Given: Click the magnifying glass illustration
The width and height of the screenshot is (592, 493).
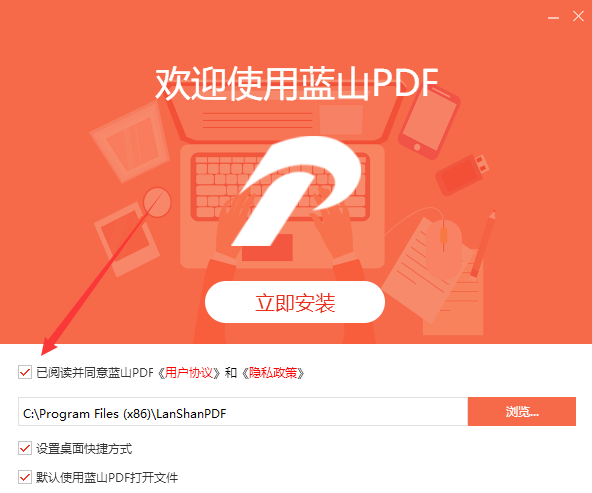Looking at the screenshot, I should click(x=157, y=203).
